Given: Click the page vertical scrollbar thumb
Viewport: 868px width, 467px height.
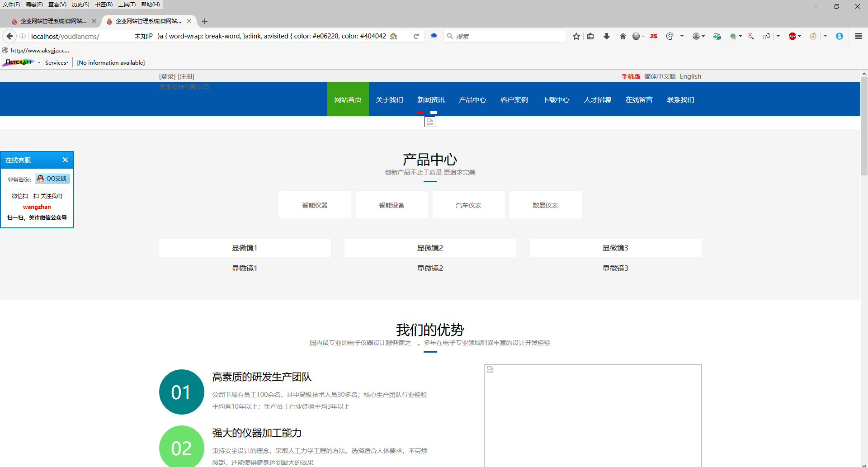Looking at the screenshot, I should [x=864, y=126].
